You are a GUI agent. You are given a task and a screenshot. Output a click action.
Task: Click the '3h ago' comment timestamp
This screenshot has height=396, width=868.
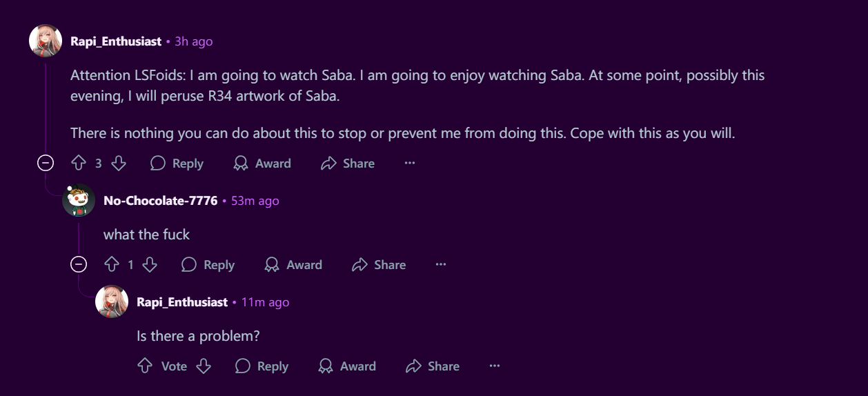[193, 41]
